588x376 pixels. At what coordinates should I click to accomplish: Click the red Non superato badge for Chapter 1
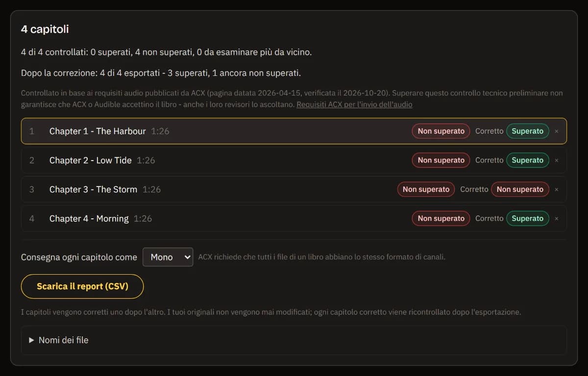[x=441, y=131]
